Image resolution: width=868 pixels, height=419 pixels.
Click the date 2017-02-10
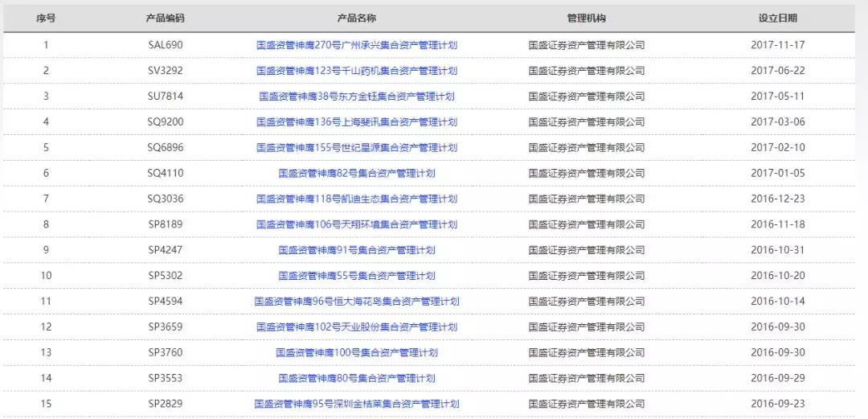(x=778, y=147)
